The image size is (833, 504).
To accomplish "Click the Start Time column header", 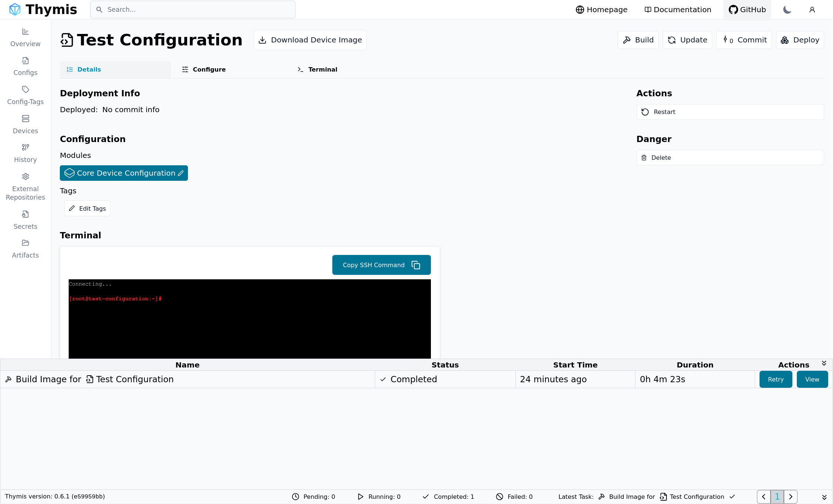I will [x=575, y=365].
